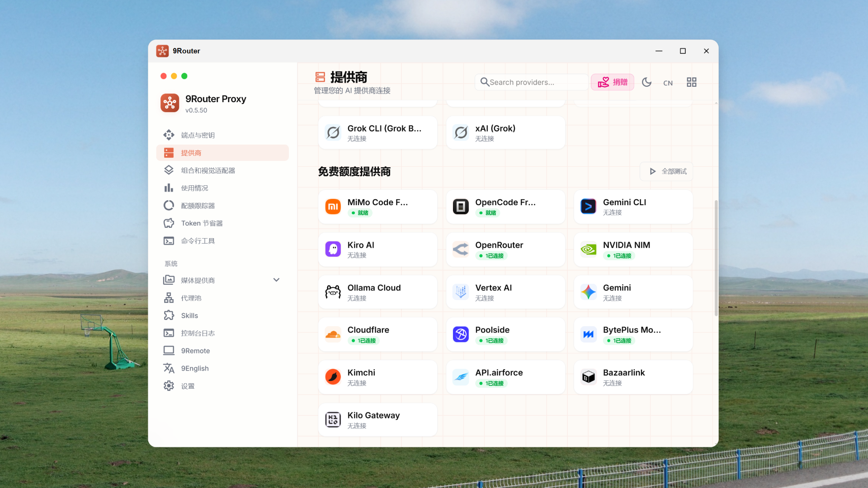Open 组合和视觉适配器 in the sidebar

click(222, 170)
